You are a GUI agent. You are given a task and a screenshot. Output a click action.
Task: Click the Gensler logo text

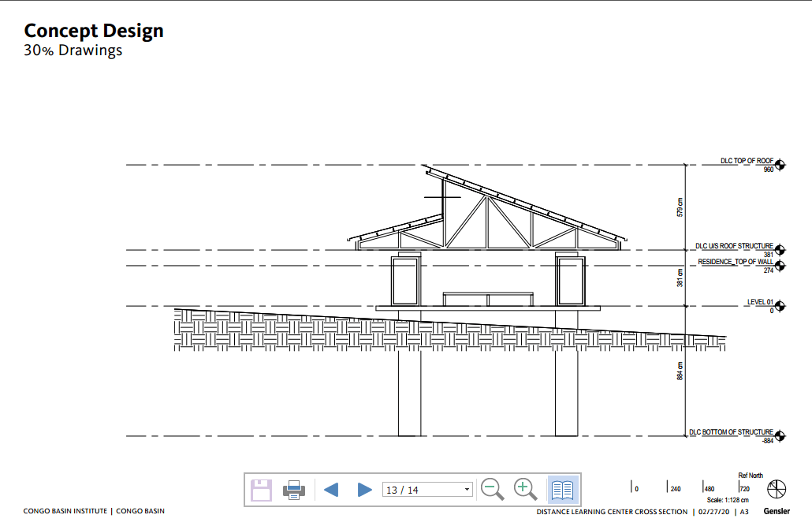777,511
